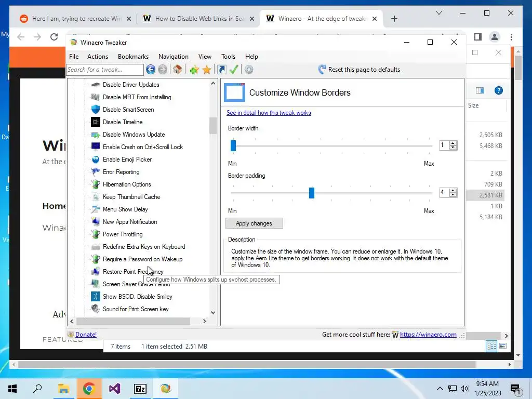Click tree horizontal scroll right arrow
The height and width of the screenshot is (399, 532).
(204, 321)
